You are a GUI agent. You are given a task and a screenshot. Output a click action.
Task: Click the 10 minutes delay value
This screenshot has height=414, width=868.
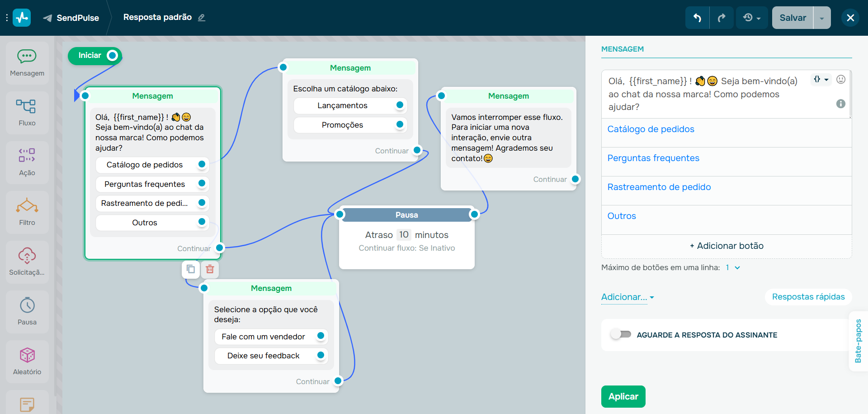point(404,234)
